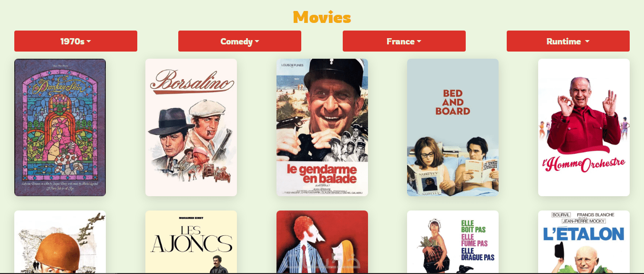Choose the Bed and Board poster
The width and height of the screenshot is (644, 274).
pyautogui.click(x=453, y=127)
